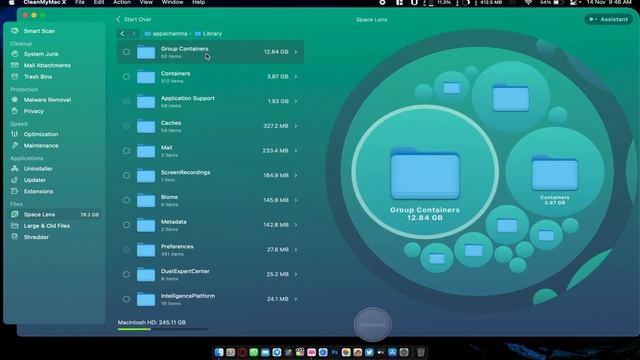Open the File menu
Screen dimensions: 640x360
click(x=80, y=2)
